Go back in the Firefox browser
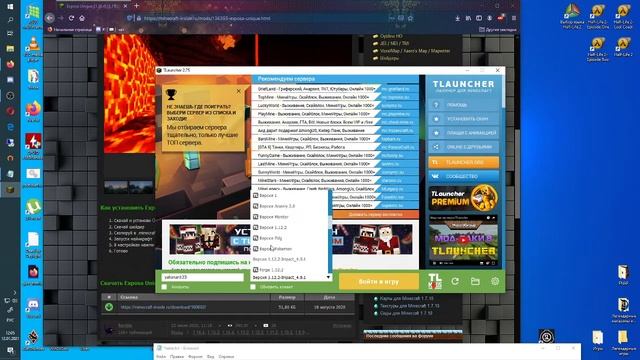The height and width of the screenshot is (360, 640). coord(50,18)
